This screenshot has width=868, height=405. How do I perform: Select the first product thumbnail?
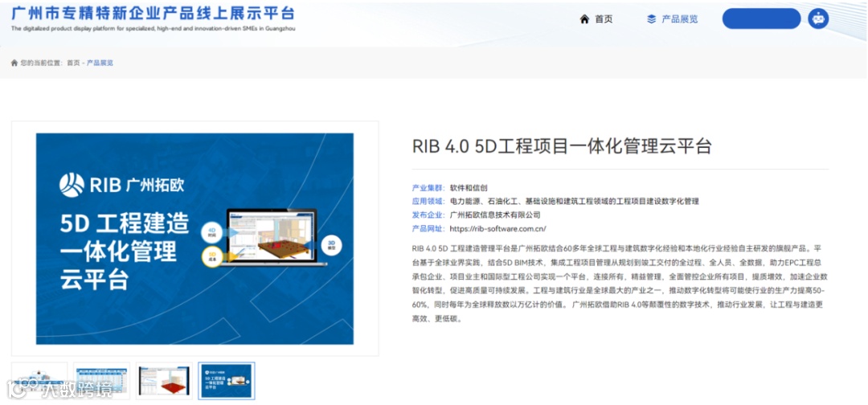[x=39, y=381]
